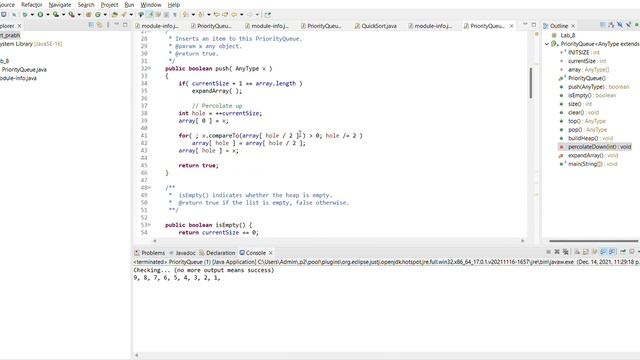The height and width of the screenshot is (360, 640).
Task: Toggle Show Console on Standard Out
Action: coord(603,252)
